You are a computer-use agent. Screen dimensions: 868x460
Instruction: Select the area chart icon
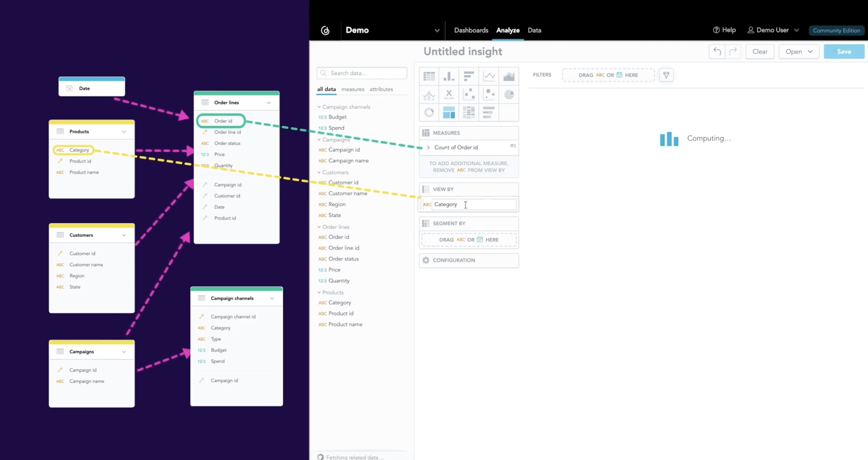[508, 76]
